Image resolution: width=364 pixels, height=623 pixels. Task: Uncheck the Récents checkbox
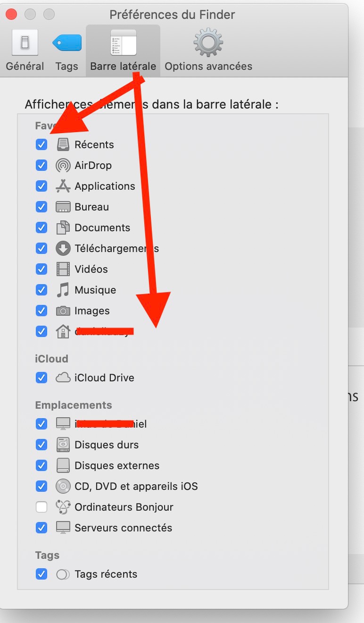(41, 144)
